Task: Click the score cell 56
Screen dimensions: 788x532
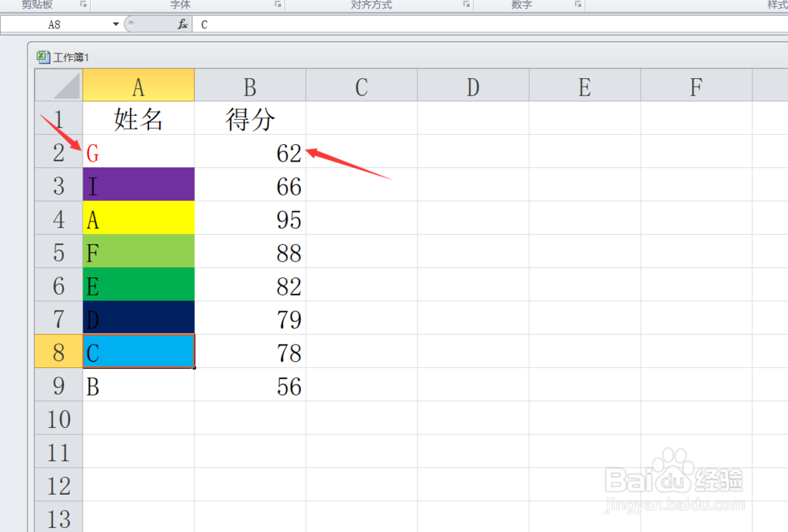Action: (x=251, y=385)
